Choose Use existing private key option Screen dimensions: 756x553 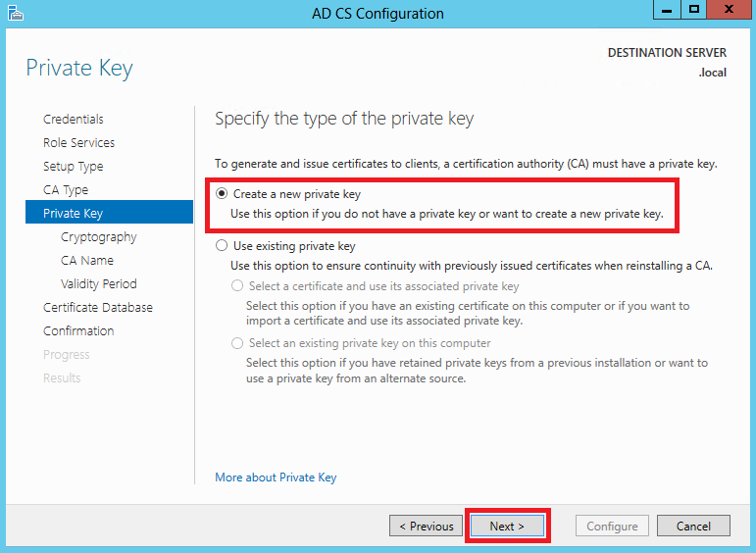pos(222,246)
